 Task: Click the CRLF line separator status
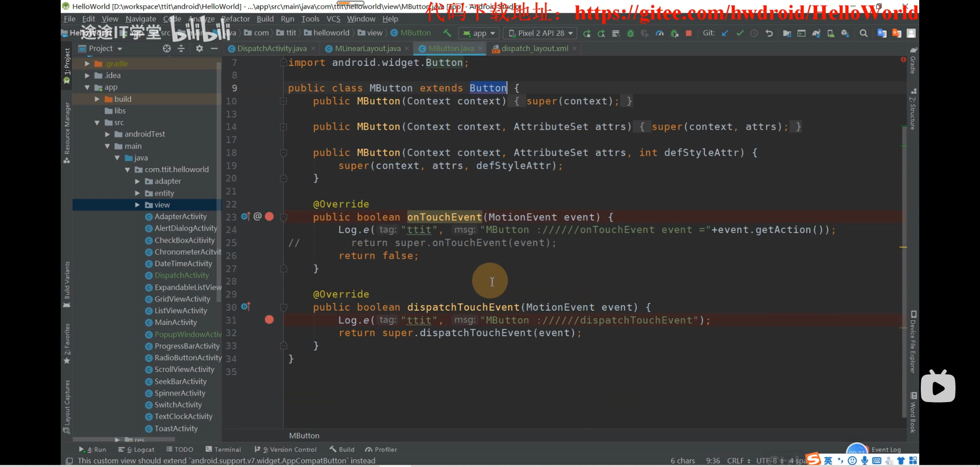tap(739, 461)
